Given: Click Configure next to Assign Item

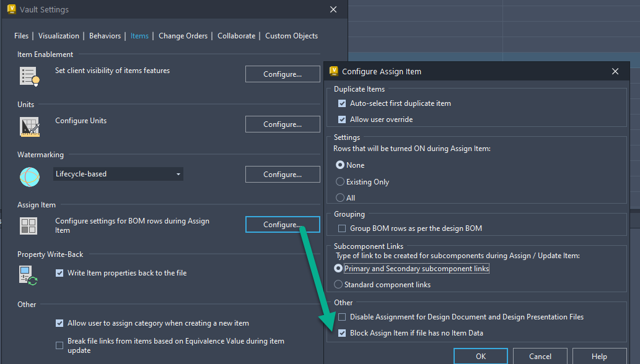Looking at the screenshot, I should pyautogui.click(x=283, y=224).
